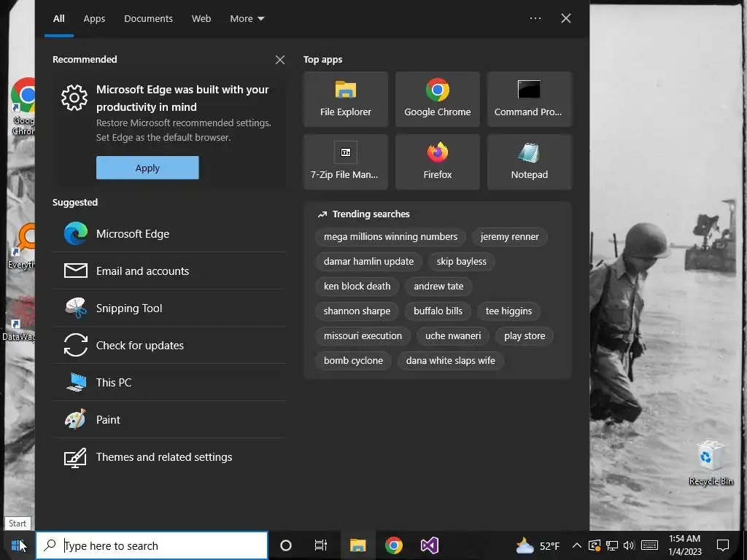
Task: Click the taskbar search input field
Action: click(x=152, y=545)
